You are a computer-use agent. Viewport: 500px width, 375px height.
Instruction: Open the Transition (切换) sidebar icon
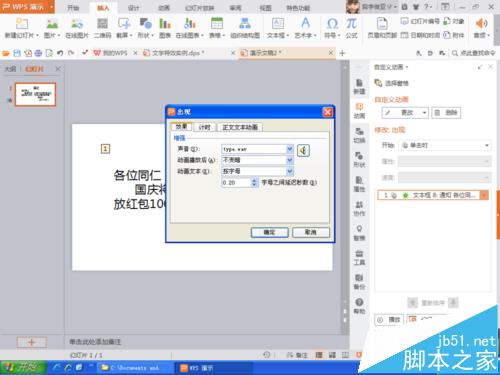click(359, 135)
